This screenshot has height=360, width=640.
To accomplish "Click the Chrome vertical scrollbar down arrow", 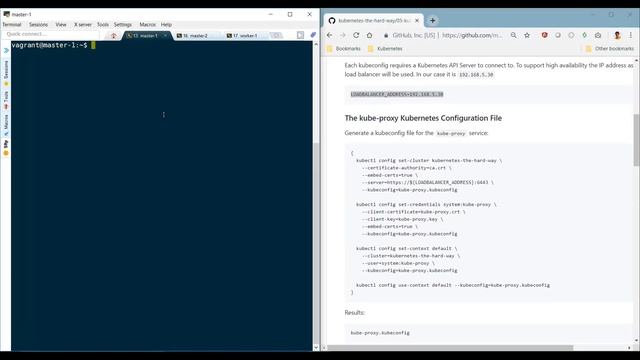I will click(636, 340).
